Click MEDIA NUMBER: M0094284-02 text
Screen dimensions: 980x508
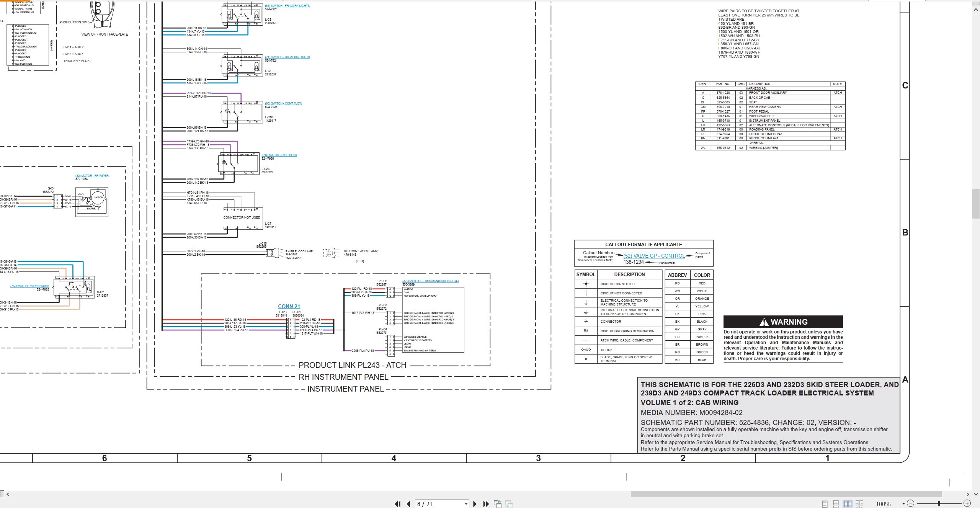pyautogui.click(x=691, y=413)
